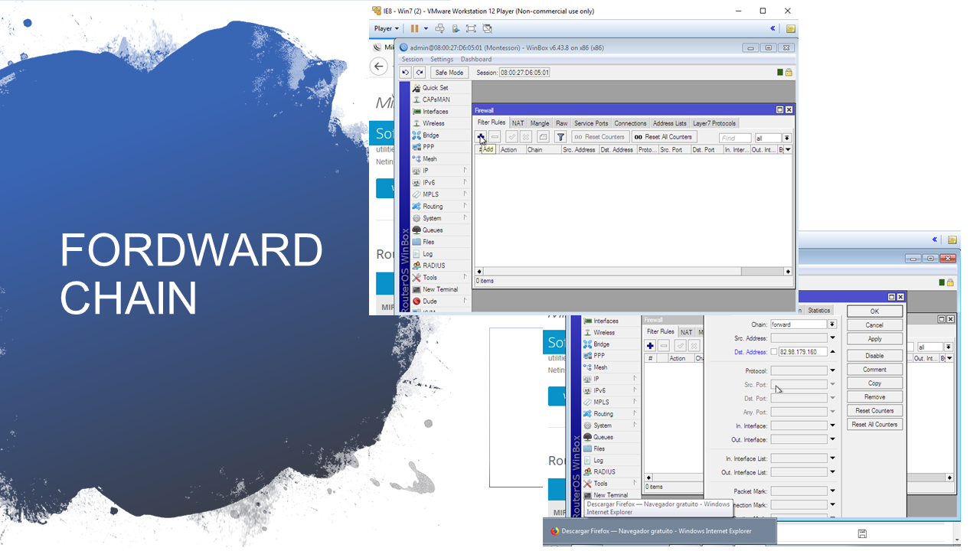The width and height of the screenshot is (980, 551).
Task: Click the Undo arrow in WinBox toolbar
Action: 406,73
